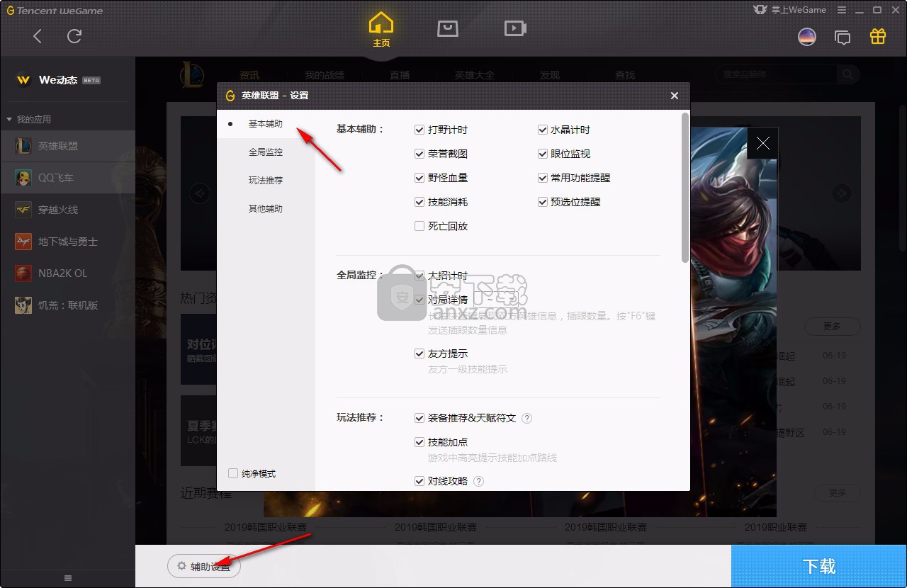Open the 英雄大全 tab in background page

coord(475,75)
